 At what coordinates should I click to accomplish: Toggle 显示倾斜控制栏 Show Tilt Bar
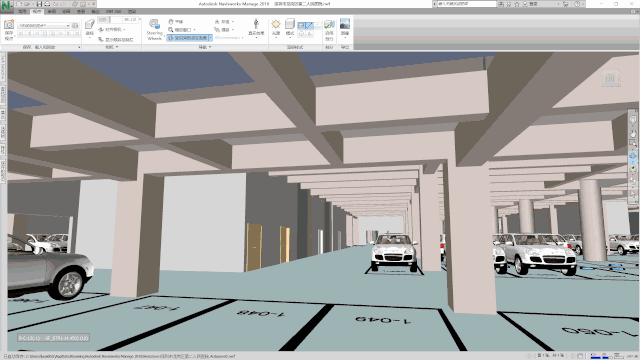click(116, 40)
